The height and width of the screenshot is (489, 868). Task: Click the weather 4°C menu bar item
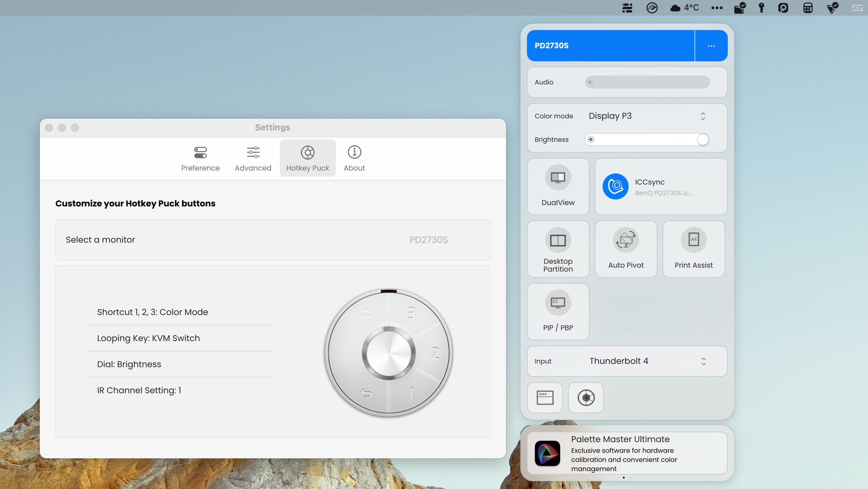(x=684, y=8)
